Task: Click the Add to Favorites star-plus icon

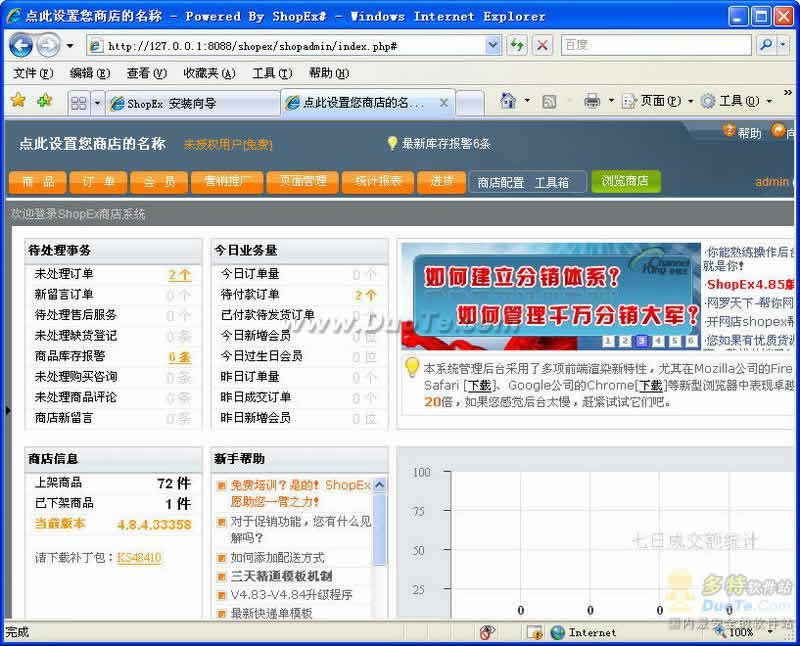Action: pyautogui.click(x=44, y=101)
